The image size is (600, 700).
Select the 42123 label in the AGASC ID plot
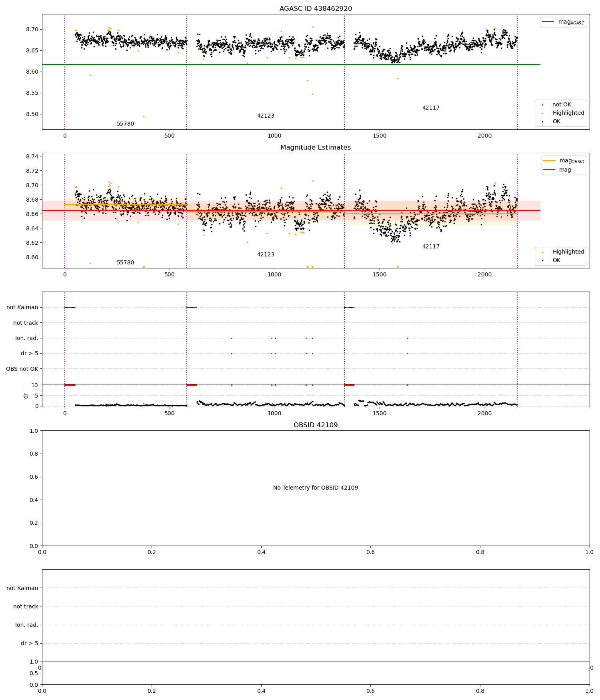coord(266,116)
